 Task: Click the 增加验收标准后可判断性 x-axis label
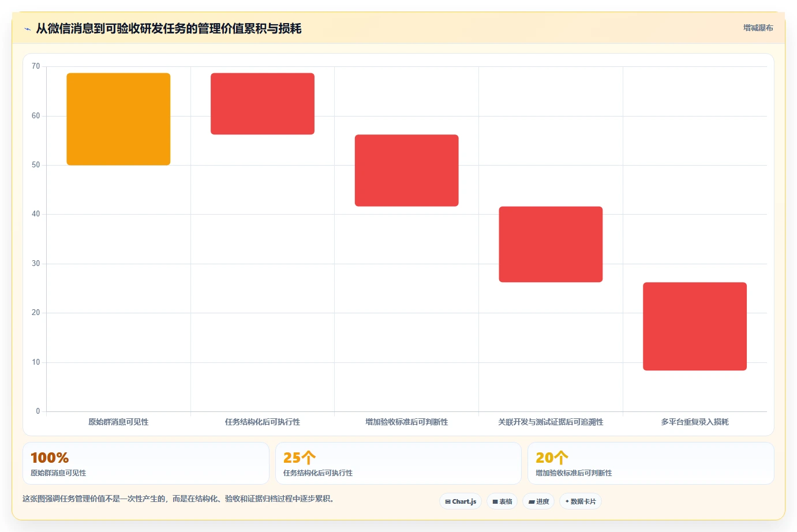pos(407,422)
